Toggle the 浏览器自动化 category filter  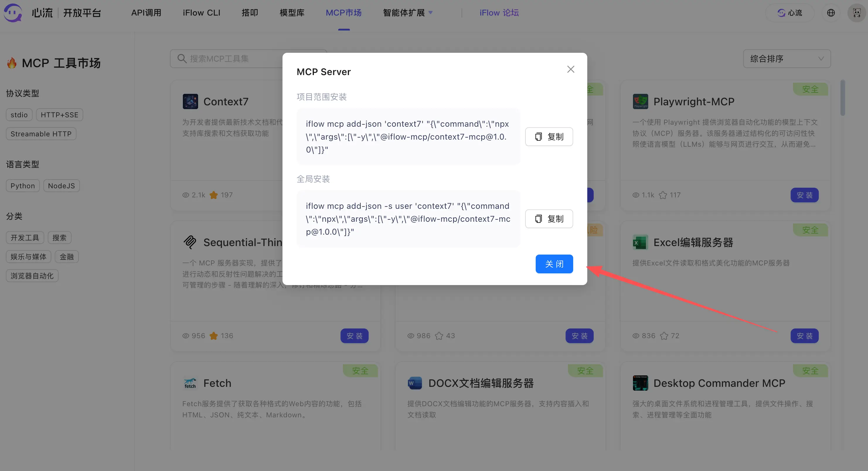tap(32, 276)
